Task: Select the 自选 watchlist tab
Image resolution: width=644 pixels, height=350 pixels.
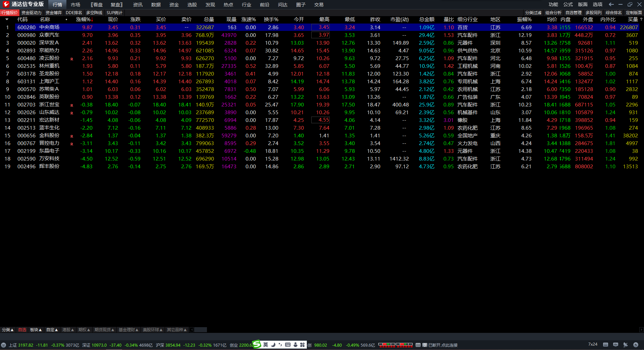Action: (x=22, y=330)
